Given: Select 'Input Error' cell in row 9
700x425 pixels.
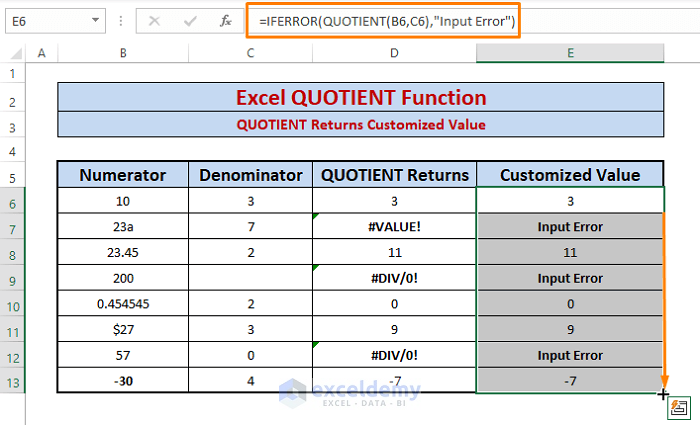Looking at the screenshot, I should [x=570, y=278].
